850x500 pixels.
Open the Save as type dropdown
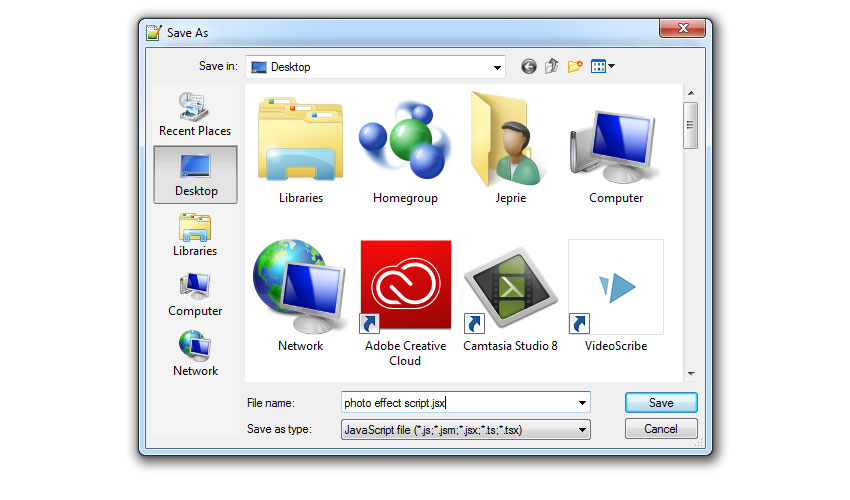(466, 430)
